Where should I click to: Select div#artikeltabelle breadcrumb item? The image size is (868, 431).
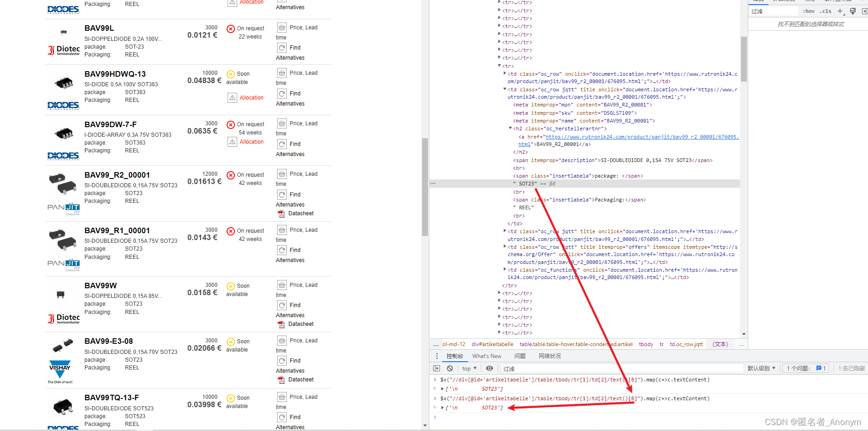pos(492,344)
